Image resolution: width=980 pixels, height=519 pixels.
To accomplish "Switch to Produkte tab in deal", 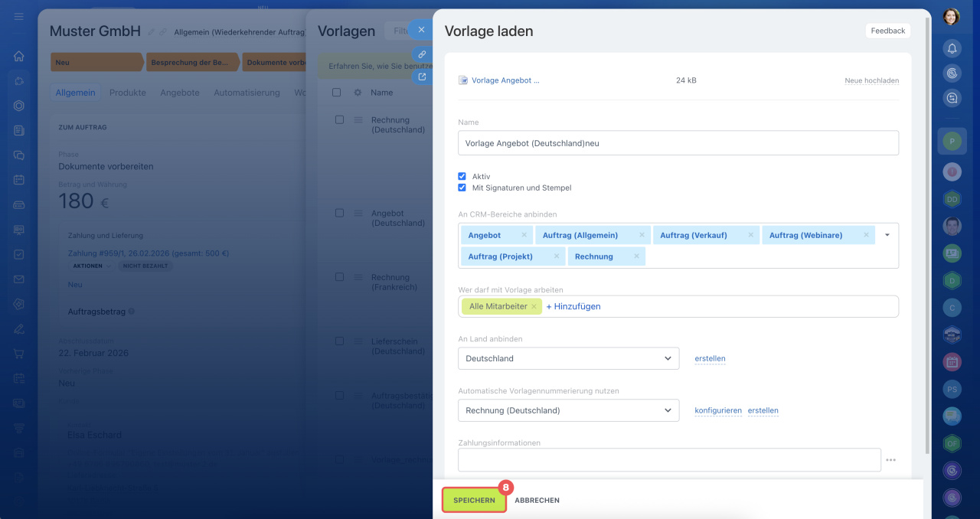I will click(x=127, y=93).
